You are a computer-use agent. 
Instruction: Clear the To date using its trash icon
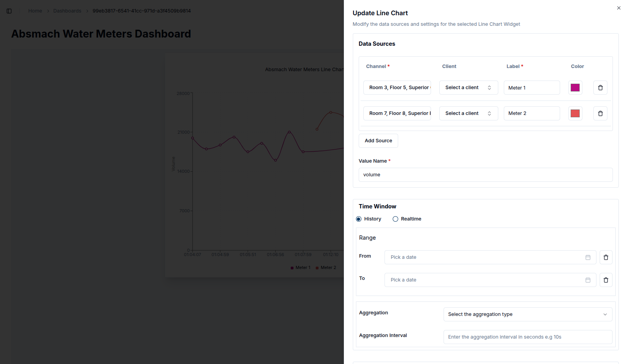point(605,280)
